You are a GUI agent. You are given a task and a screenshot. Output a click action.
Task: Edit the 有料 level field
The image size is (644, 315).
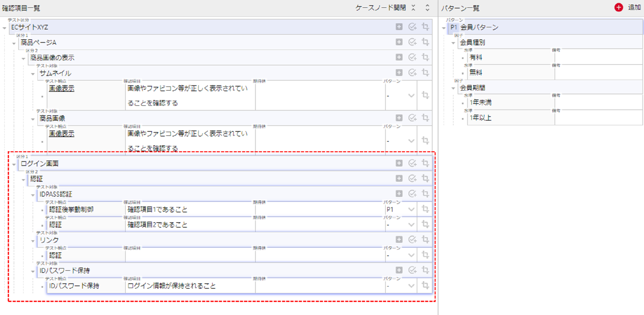511,57
